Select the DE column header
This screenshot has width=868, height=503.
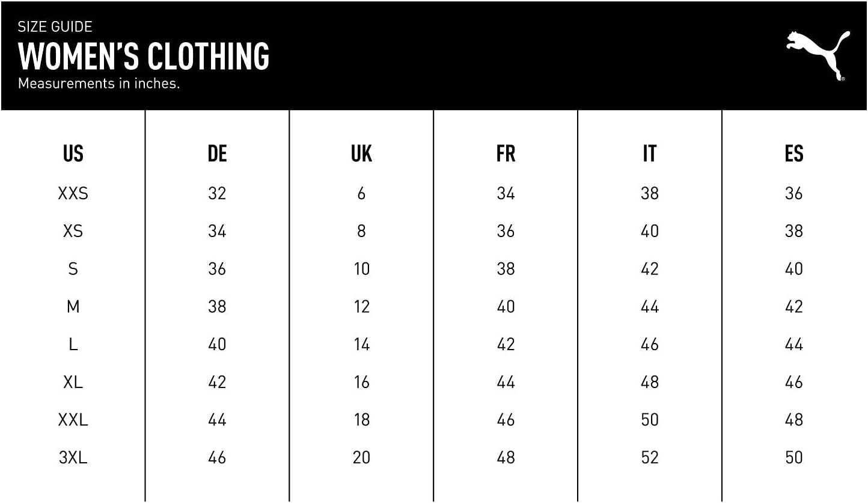[217, 154]
